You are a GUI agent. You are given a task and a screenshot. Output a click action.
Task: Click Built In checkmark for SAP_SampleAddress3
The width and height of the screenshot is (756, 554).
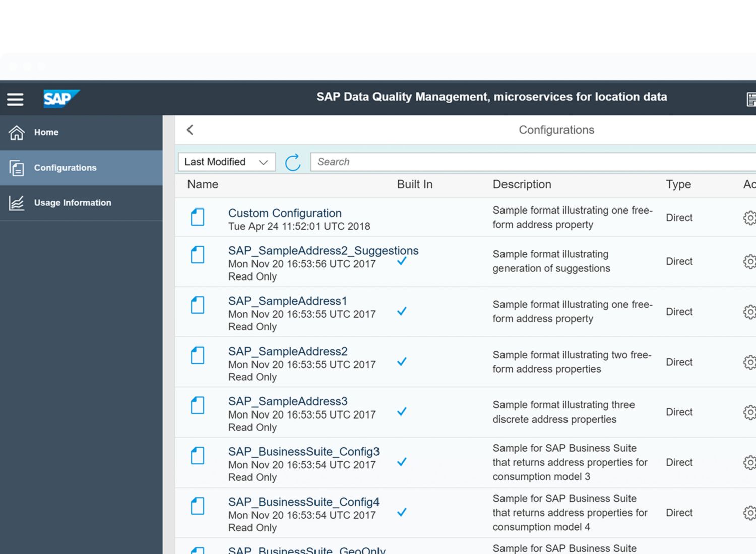(x=402, y=411)
